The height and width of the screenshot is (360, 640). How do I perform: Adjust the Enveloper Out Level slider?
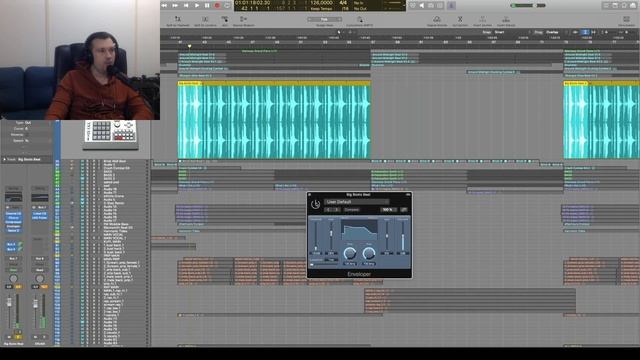point(402,236)
